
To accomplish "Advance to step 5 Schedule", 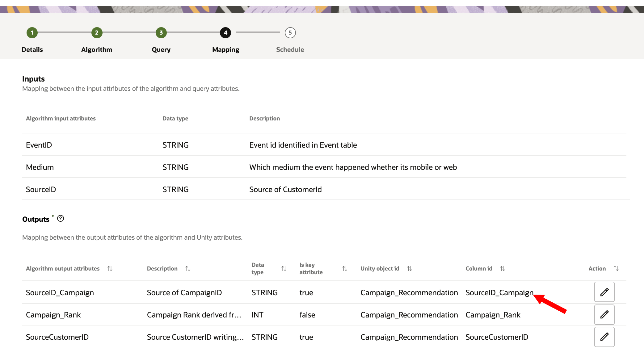I will point(290,33).
